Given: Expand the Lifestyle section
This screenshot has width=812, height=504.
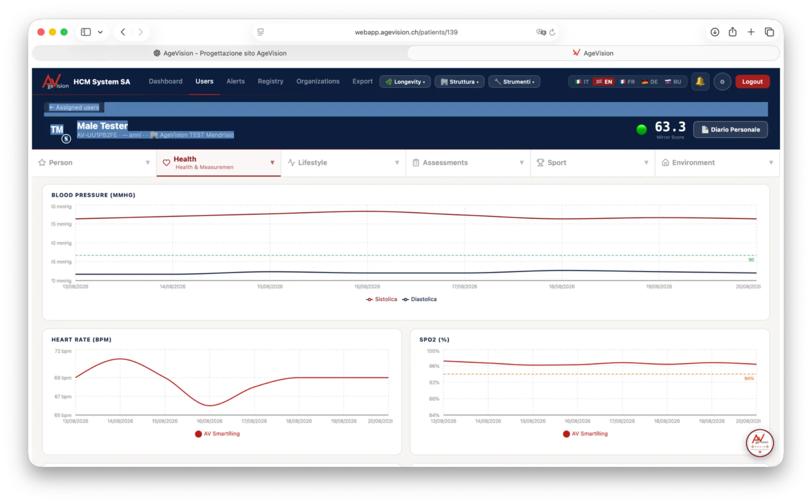Looking at the screenshot, I should 343,162.
